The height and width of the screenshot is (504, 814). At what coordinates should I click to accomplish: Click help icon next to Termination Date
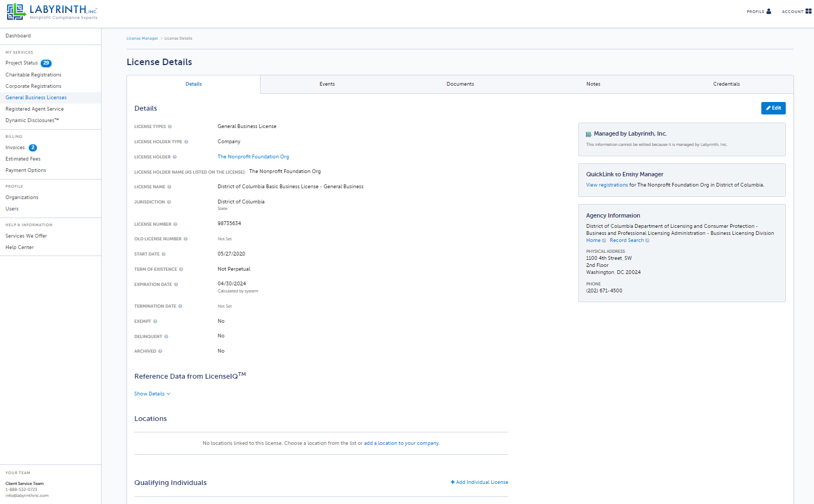[x=180, y=306]
